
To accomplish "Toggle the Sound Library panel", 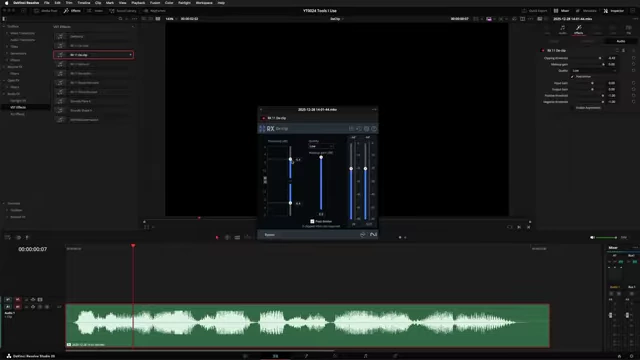I will [123, 11].
